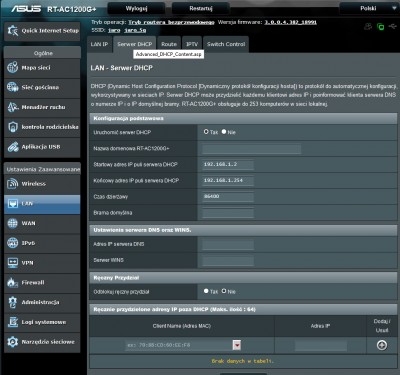Viewport: 400px width, 375px height.
Task: Click the Wireless signal icon
Action: point(13,183)
